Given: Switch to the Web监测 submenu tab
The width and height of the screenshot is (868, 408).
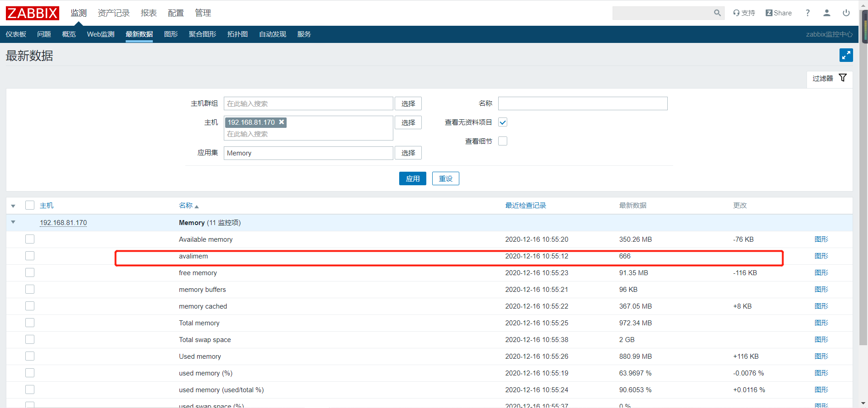Looking at the screenshot, I should (x=101, y=34).
